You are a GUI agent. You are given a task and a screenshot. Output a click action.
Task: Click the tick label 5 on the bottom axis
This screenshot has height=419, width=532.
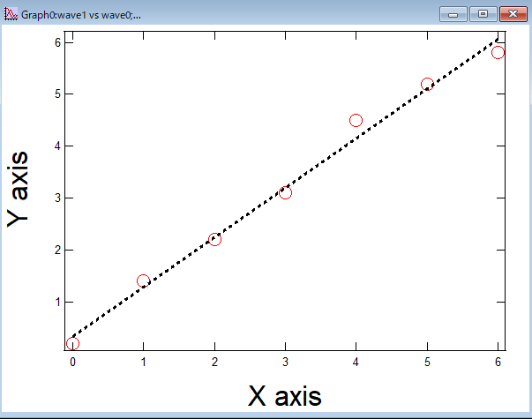click(x=427, y=361)
